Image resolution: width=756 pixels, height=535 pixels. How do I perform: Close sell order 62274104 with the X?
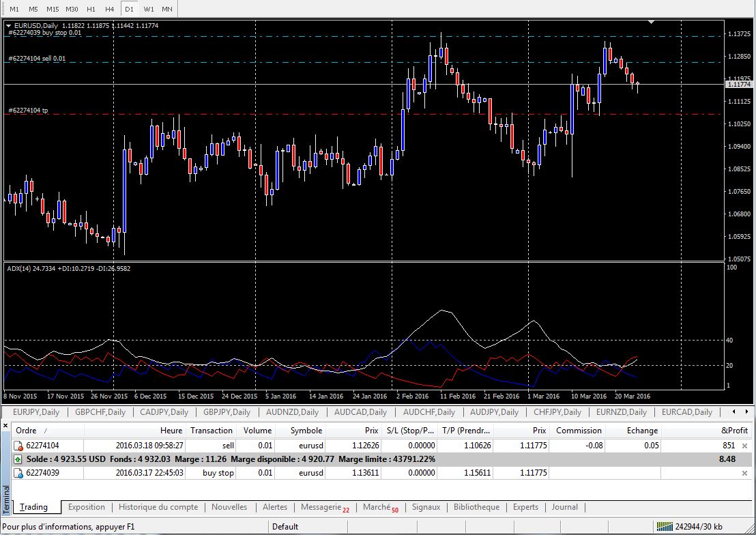pyautogui.click(x=744, y=446)
